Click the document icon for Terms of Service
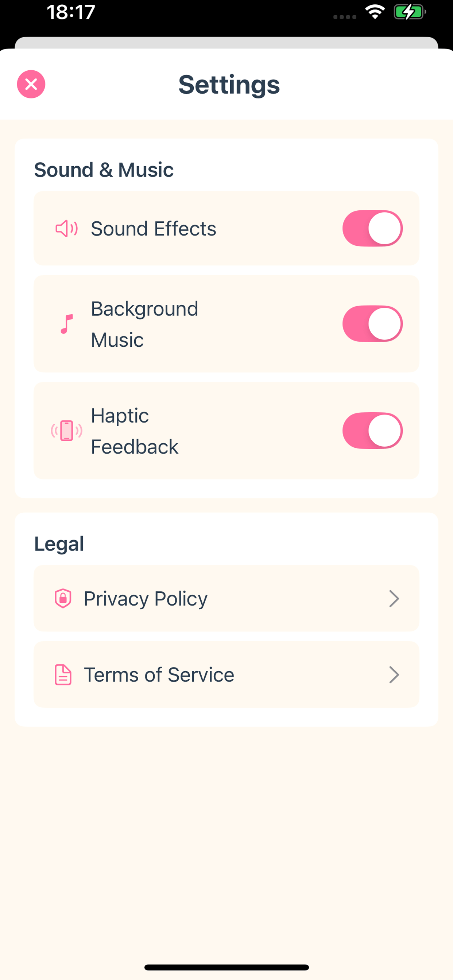 [63, 675]
